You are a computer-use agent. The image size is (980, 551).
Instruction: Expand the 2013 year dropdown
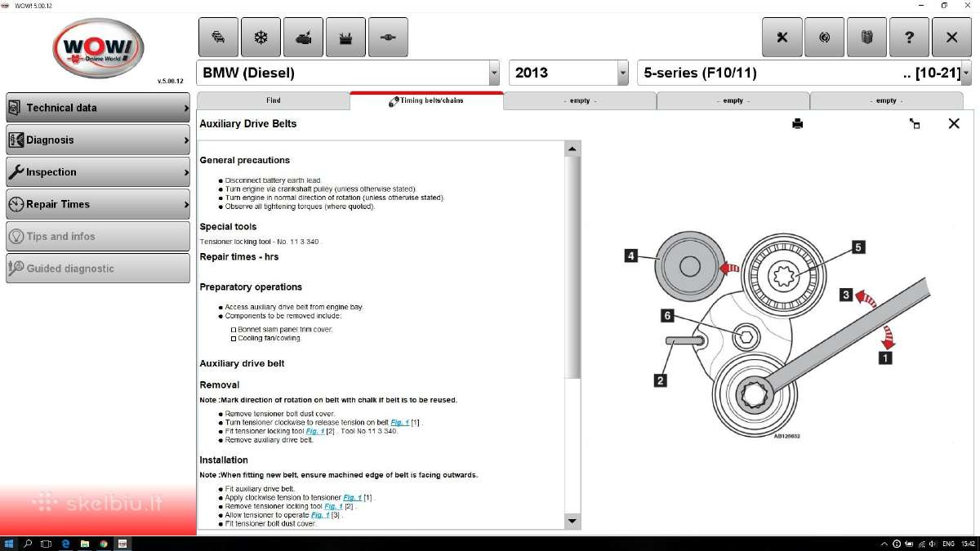click(622, 73)
